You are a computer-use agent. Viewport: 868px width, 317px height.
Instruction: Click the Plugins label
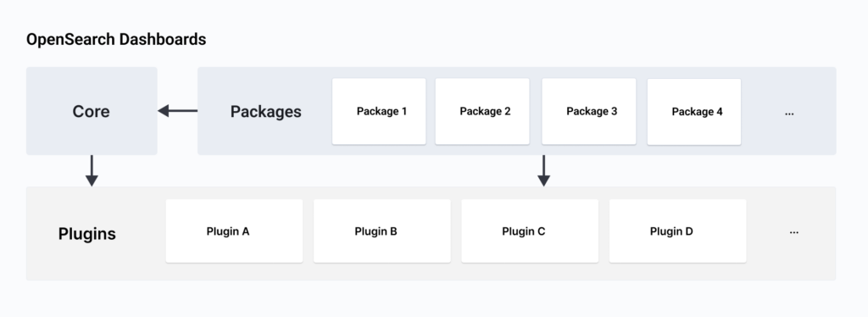pyautogui.click(x=87, y=233)
